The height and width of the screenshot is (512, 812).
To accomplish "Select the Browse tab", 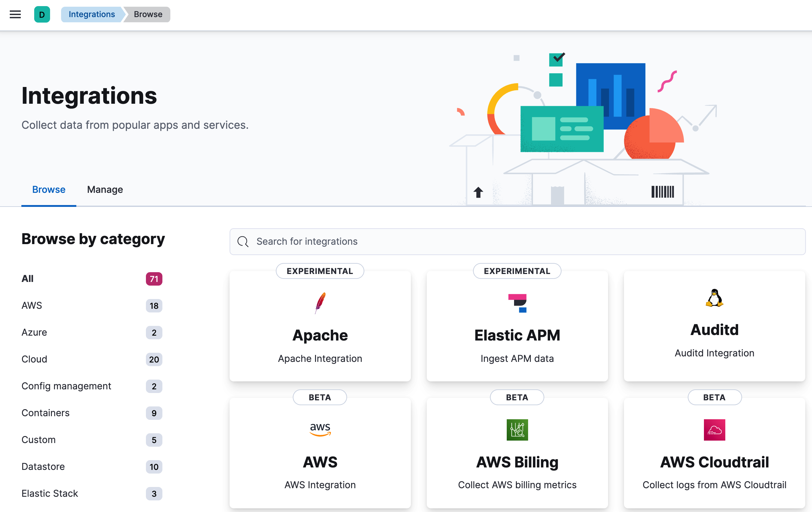I will [x=49, y=189].
